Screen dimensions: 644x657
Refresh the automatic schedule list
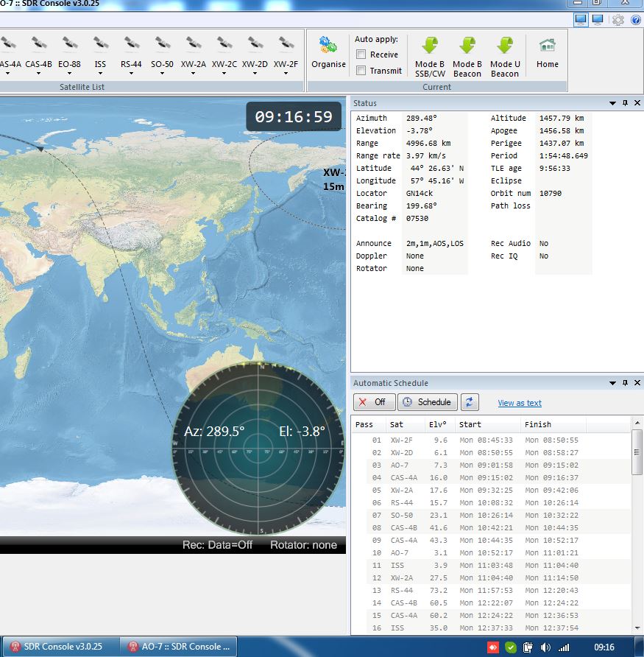pos(470,402)
